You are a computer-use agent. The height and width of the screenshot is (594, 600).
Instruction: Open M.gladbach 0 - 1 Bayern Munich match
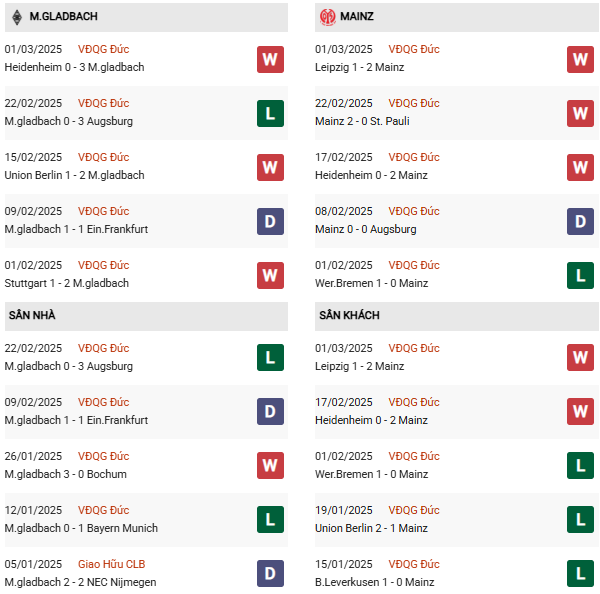point(81,528)
